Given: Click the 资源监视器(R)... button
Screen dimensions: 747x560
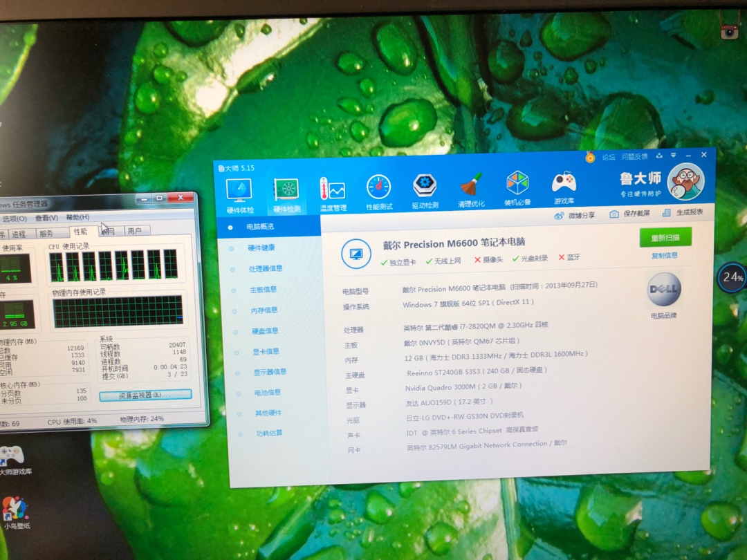Looking at the screenshot, I should point(145,395).
